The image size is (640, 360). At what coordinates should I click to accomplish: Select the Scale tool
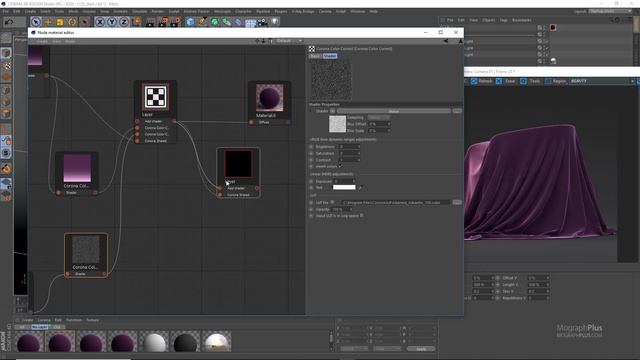(60, 22)
